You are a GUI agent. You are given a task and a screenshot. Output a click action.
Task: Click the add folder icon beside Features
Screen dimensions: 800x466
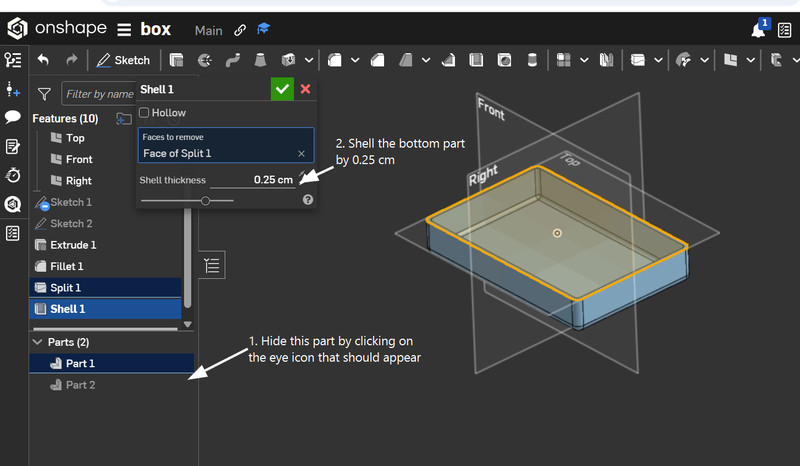point(123,119)
